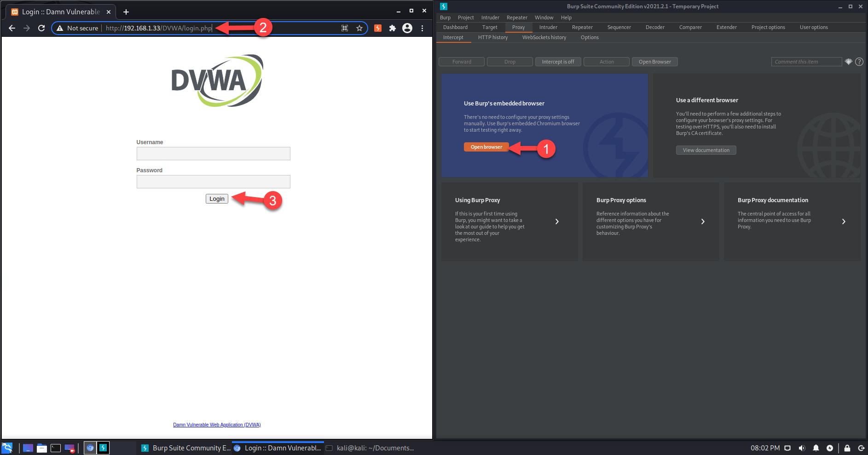
Task: Click the Comment this item field
Action: click(806, 62)
